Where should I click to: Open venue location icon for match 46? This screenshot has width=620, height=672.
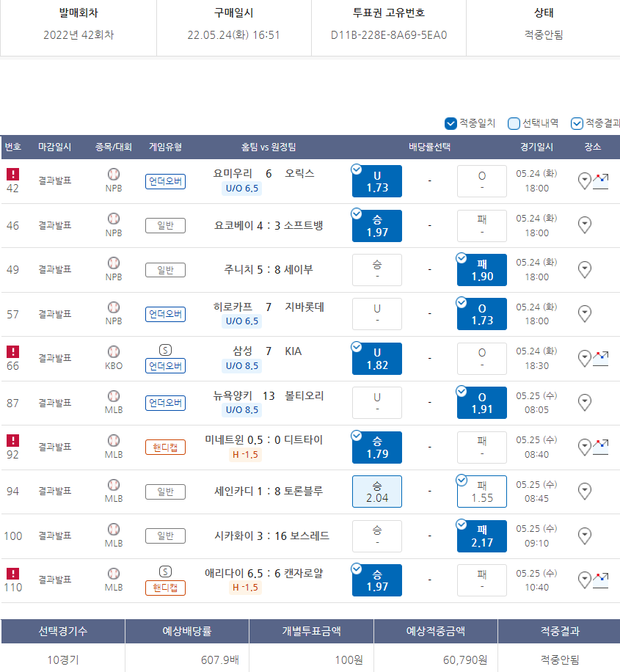[x=584, y=225]
